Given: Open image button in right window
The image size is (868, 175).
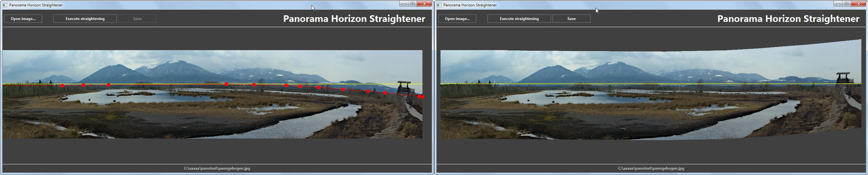Looking at the screenshot, I should pos(457,19).
